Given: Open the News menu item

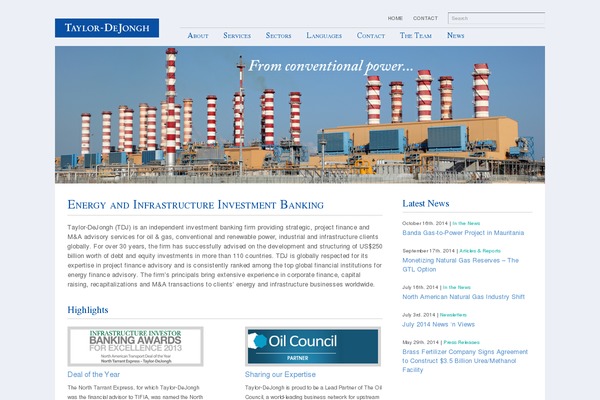Looking at the screenshot, I should tap(455, 36).
